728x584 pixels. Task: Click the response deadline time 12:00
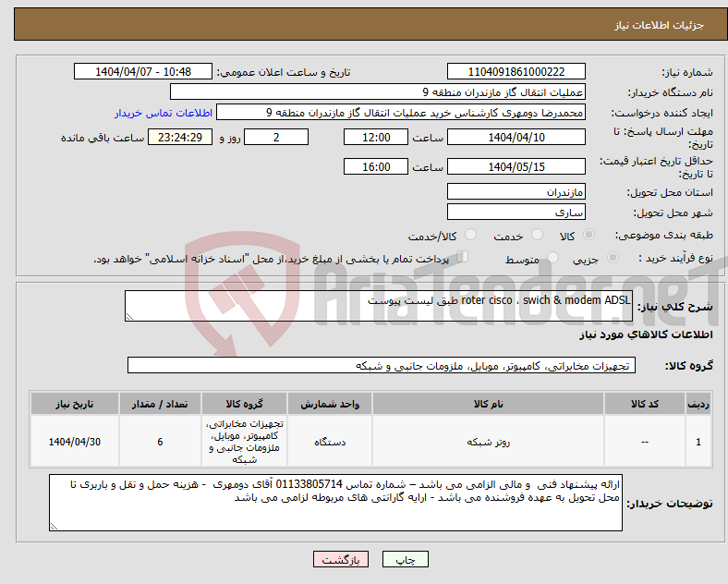click(x=376, y=137)
